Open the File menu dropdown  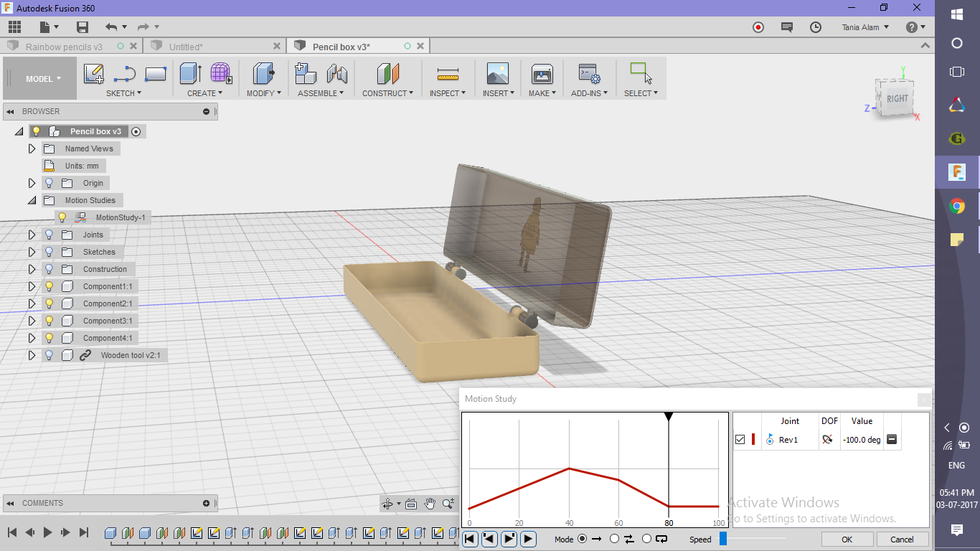pyautogui.click(x=50, y=27)
